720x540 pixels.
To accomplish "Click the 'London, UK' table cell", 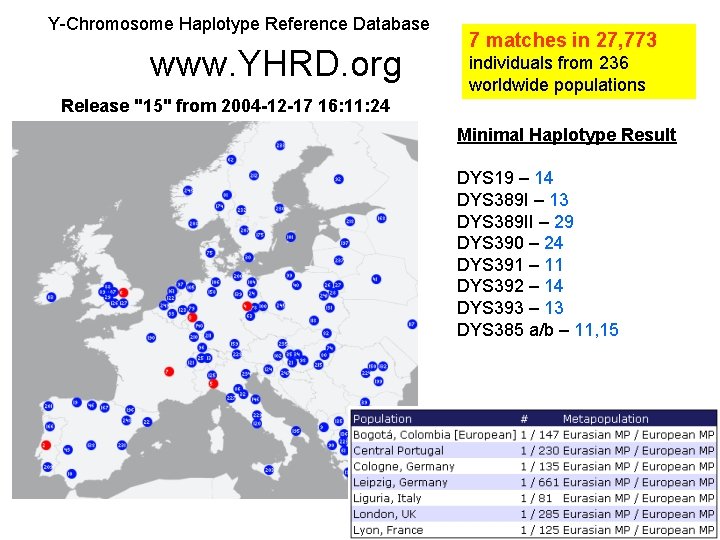I will pyautogui.click(x=385, y=514).
